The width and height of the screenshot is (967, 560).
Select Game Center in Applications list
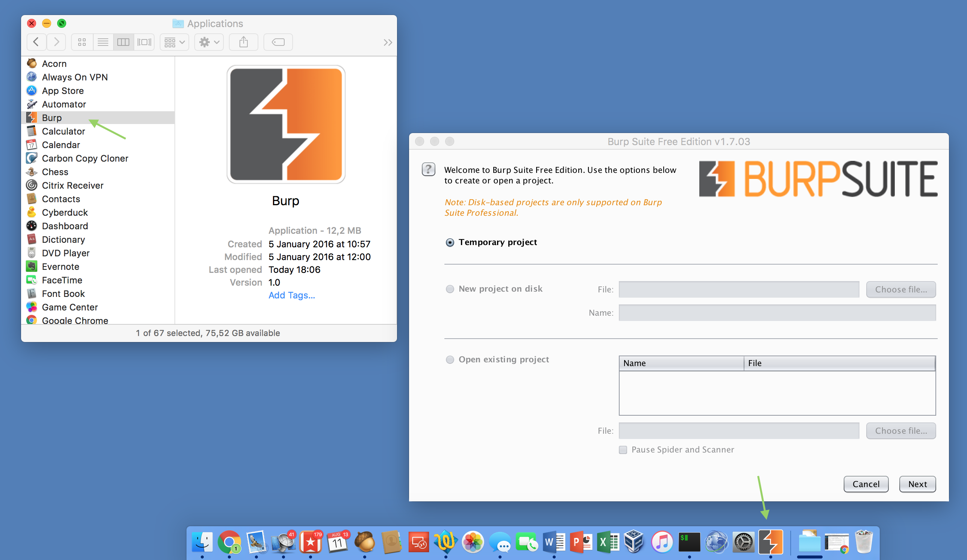pos(98,307)
